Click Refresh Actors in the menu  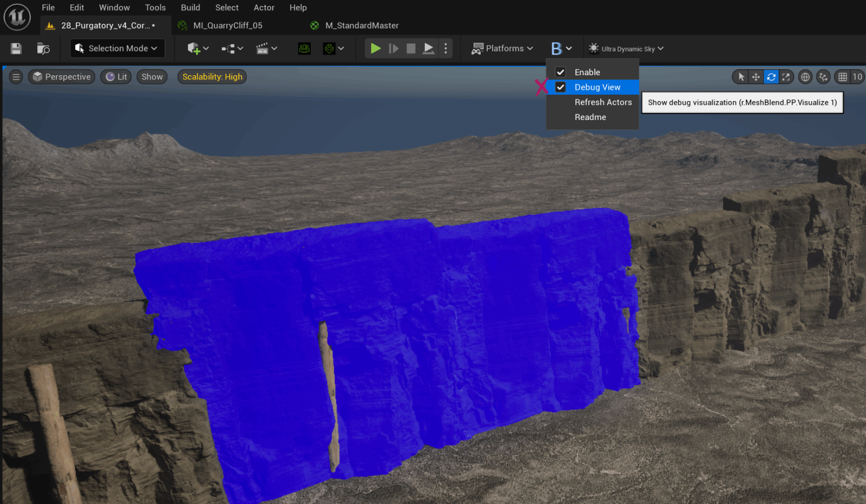point(603,102)
